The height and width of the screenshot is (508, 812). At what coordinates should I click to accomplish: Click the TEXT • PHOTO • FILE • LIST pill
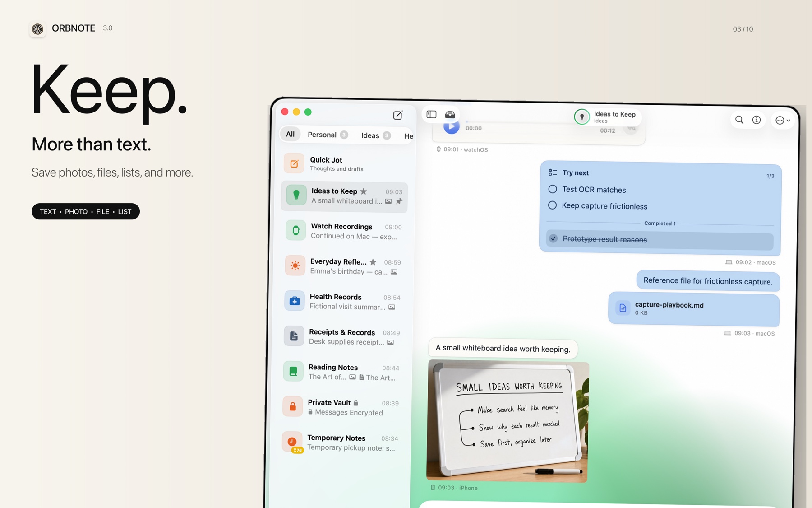tap(86, 211)
